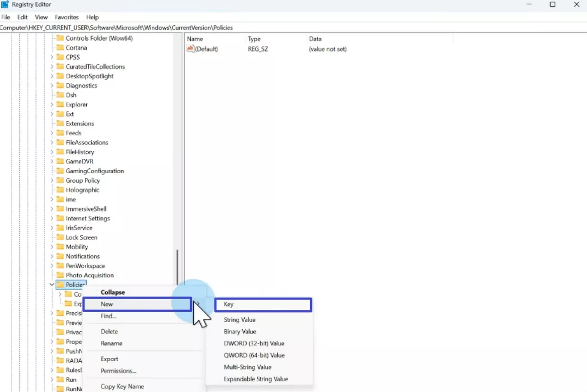This screenshot has width=587, height=392.
Task: Expand the Internet Settings tree node
Action: click(52, 219)
